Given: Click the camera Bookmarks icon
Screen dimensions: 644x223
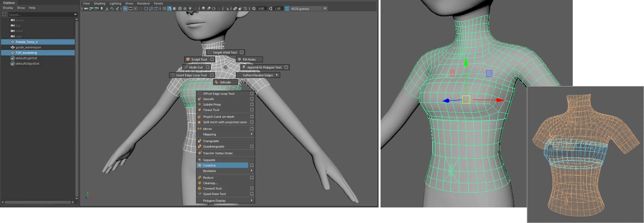Looking at the screenshot, I should 102,8.
